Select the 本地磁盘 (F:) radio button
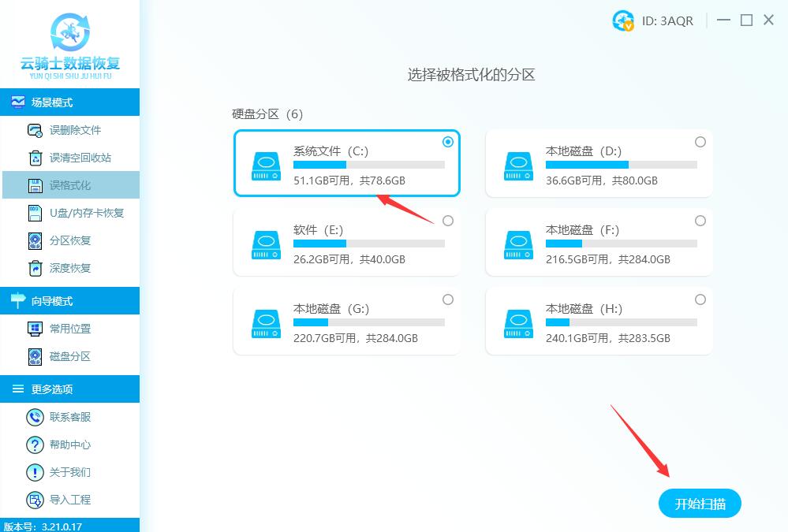Image resolution: width=788 pixels, height=532 pixels. coord(700,221)
